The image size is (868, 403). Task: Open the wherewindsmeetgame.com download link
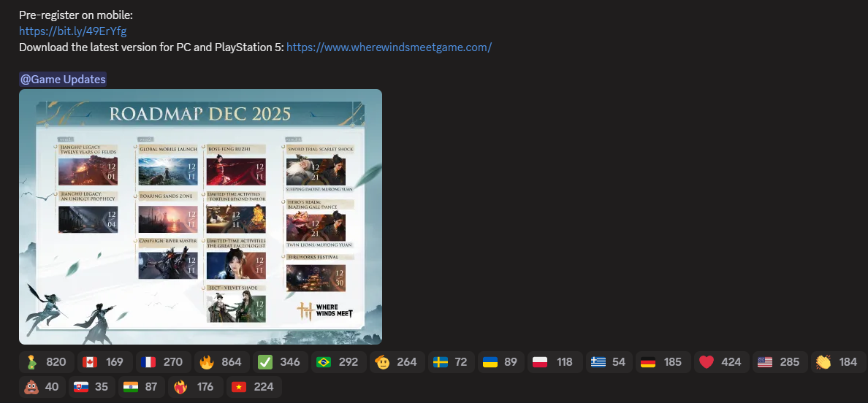(389, 47)
